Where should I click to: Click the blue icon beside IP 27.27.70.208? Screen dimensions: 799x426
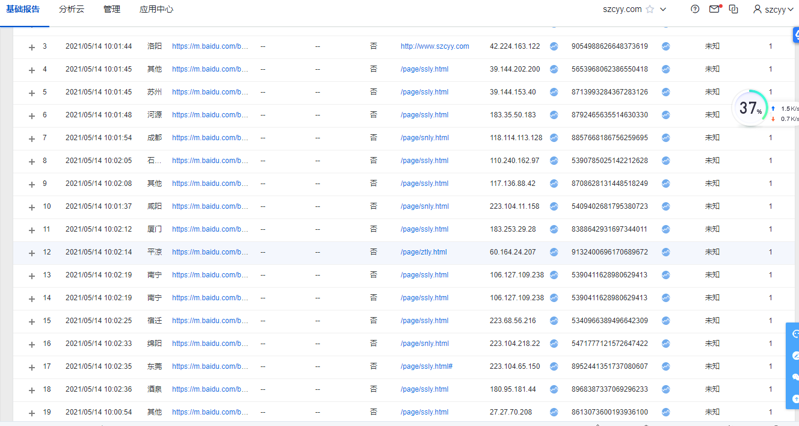(x=554, y=412)
